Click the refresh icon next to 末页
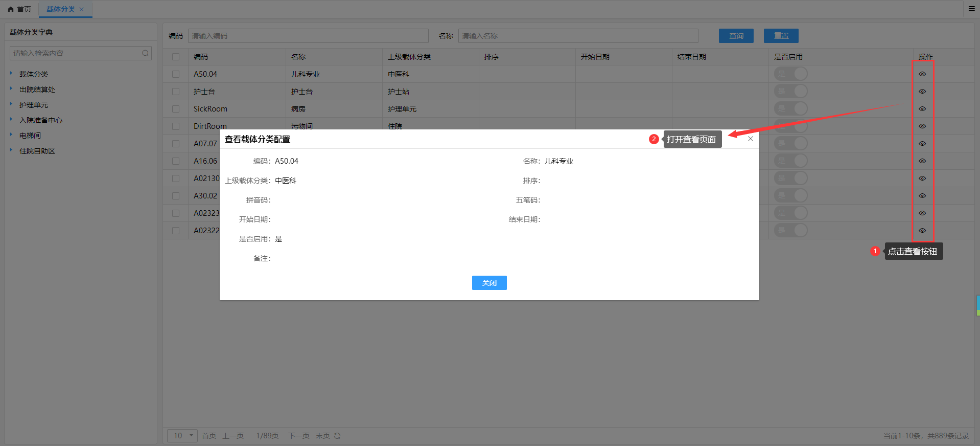 click(337, 436)
